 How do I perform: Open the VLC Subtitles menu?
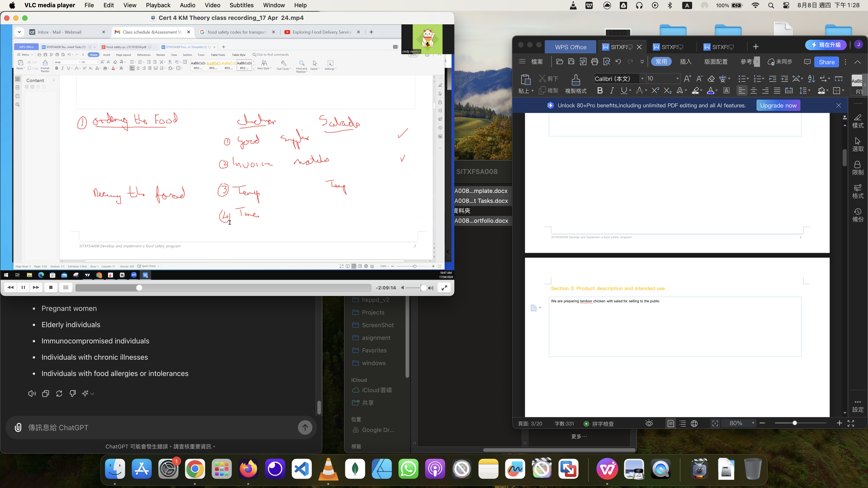241,5
